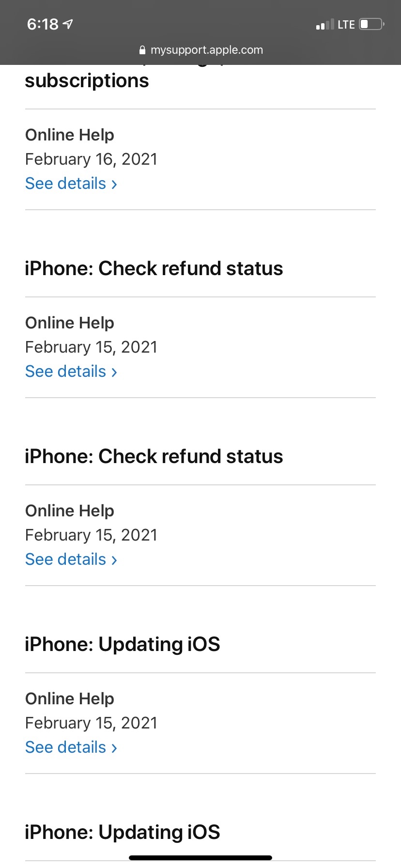The width and height of the screenshot is (401, 868).
Task: Select first iPhone: Updating iOS heading
Action: pyautogui.click(x=122, y=644)
